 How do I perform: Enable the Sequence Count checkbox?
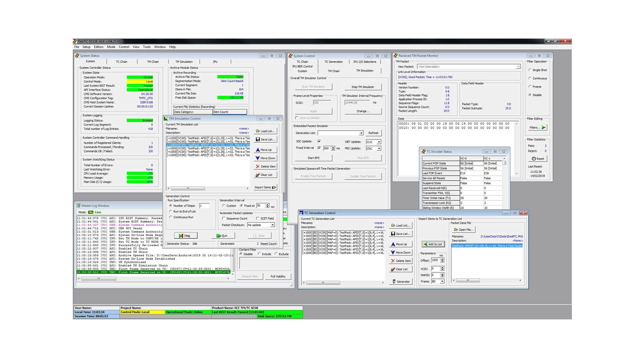tap(224, 219)
